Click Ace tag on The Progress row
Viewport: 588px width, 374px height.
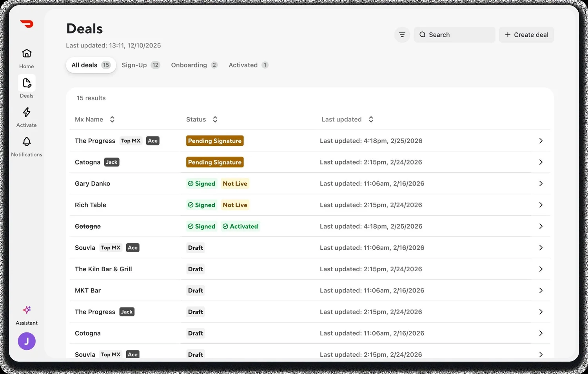click(x=152, y=141)
